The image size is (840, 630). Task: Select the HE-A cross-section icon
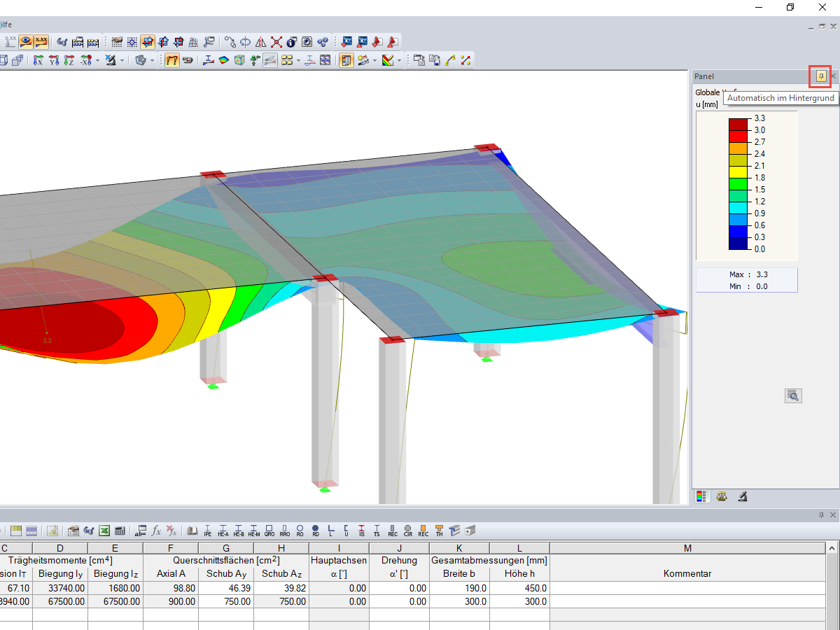[223, 531]
